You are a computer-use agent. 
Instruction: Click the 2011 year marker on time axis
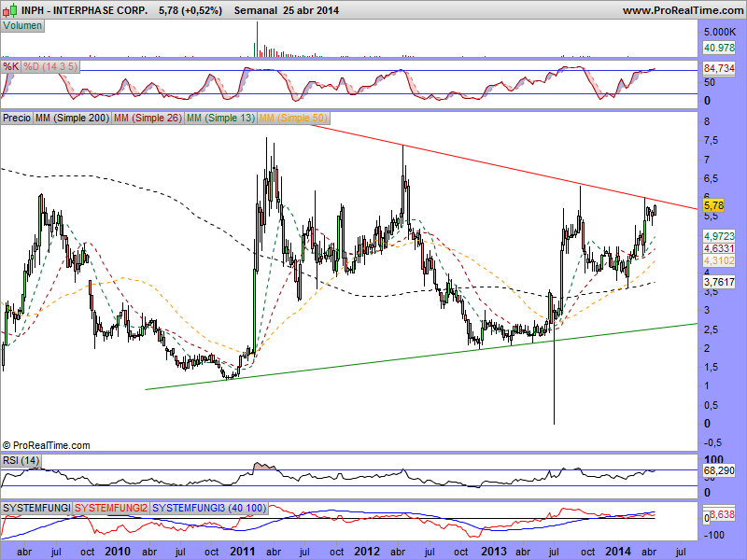tap(243, 552)
